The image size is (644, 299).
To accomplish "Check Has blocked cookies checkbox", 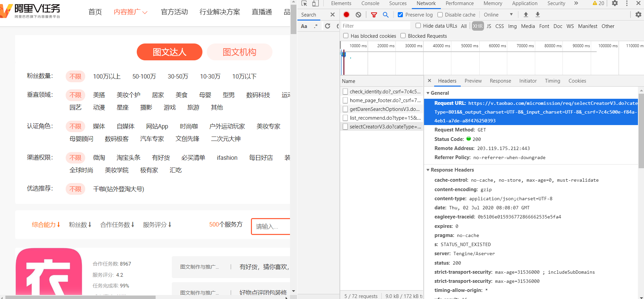I will tap(346, 36).
